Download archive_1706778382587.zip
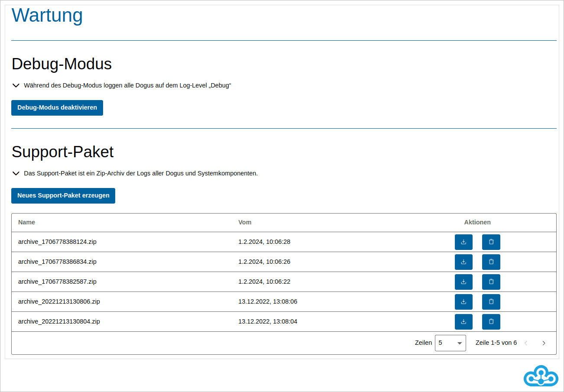Screen dimensions: 564x392 [x=464, y=282]
